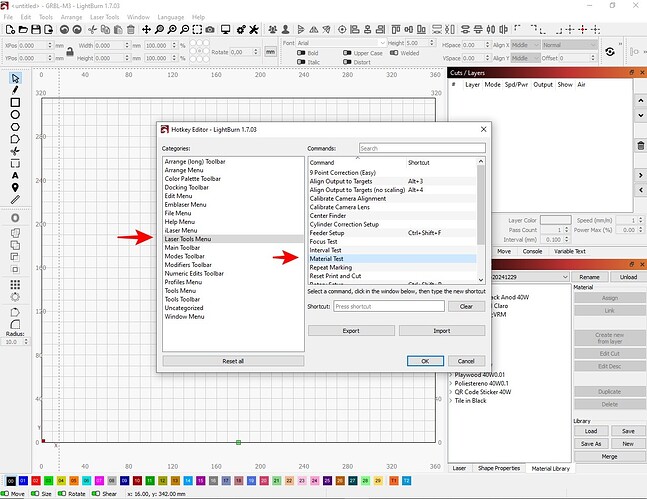Click the Commands Search field
Viewport: 647px width, 499px height.
click(422, 148)
